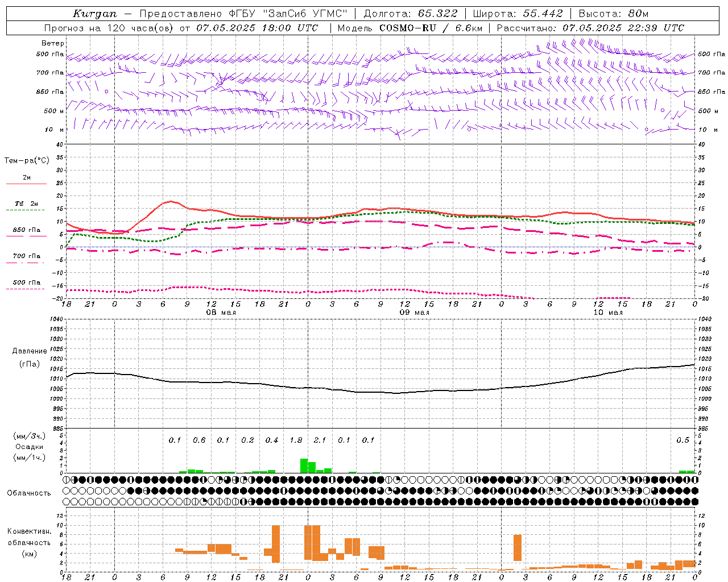
Task: Click the "1.8" three-hour precipitation value
Action: coord(296,440)
